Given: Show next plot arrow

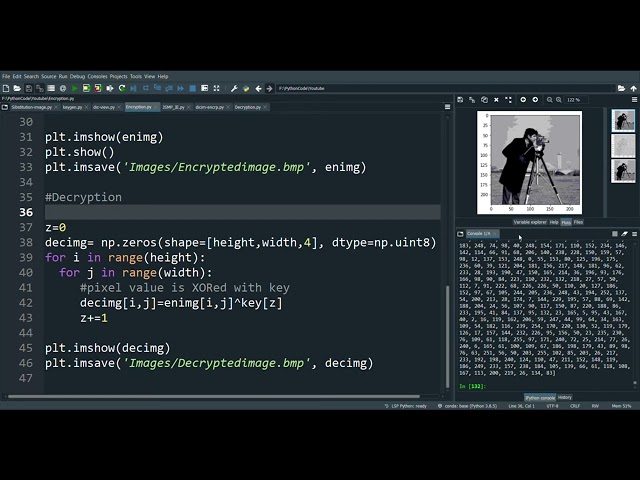Looking at the screenshot, I should [535, 100].
